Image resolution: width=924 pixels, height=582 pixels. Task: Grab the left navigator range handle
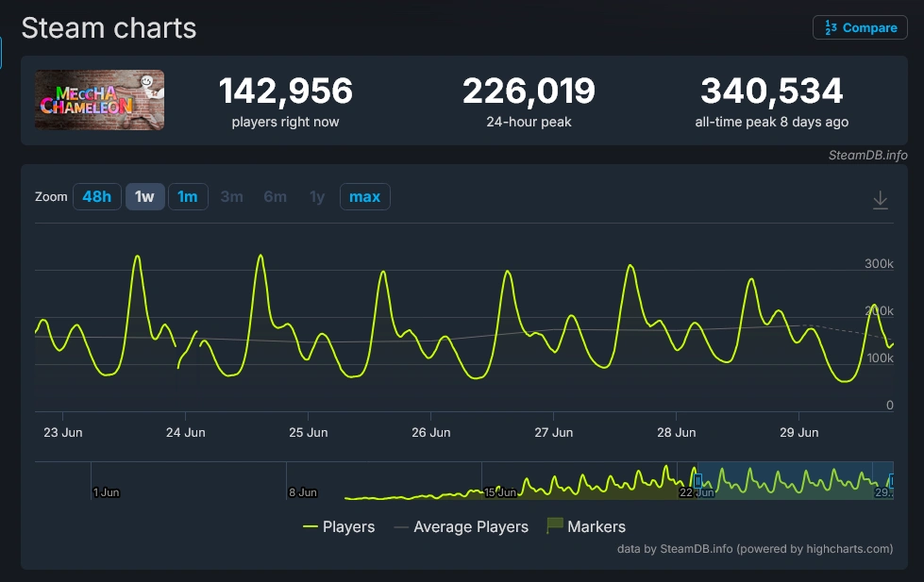(x=697, y=481)
